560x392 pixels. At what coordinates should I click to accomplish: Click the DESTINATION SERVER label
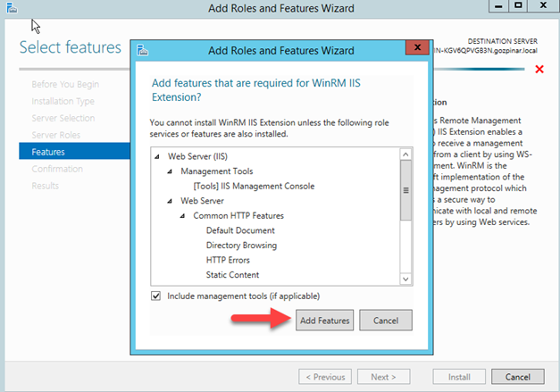point(503,41)
